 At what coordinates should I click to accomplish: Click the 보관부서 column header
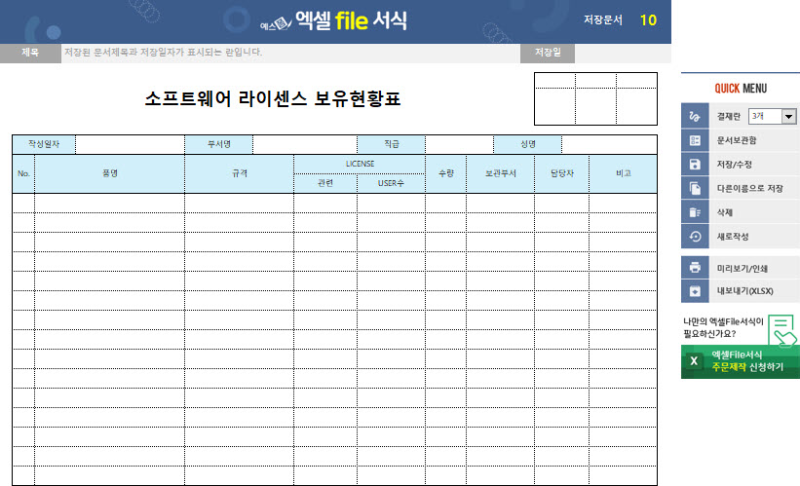(x=501, y=173)
